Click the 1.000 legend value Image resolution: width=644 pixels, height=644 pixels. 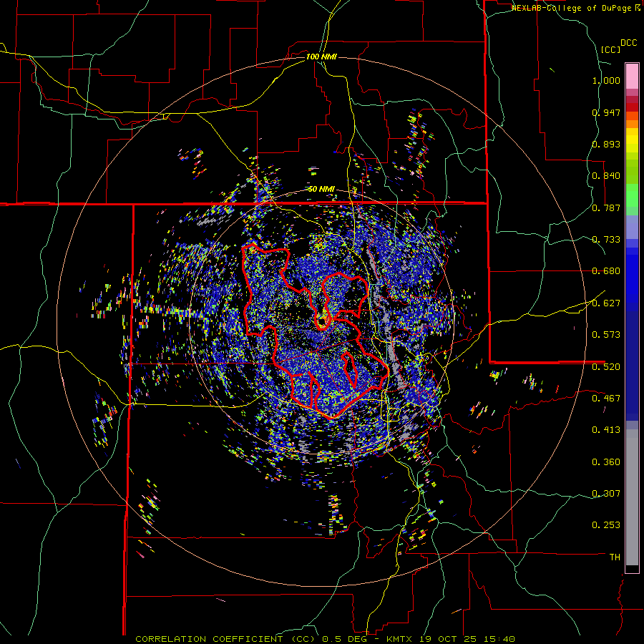click(606, 80)
